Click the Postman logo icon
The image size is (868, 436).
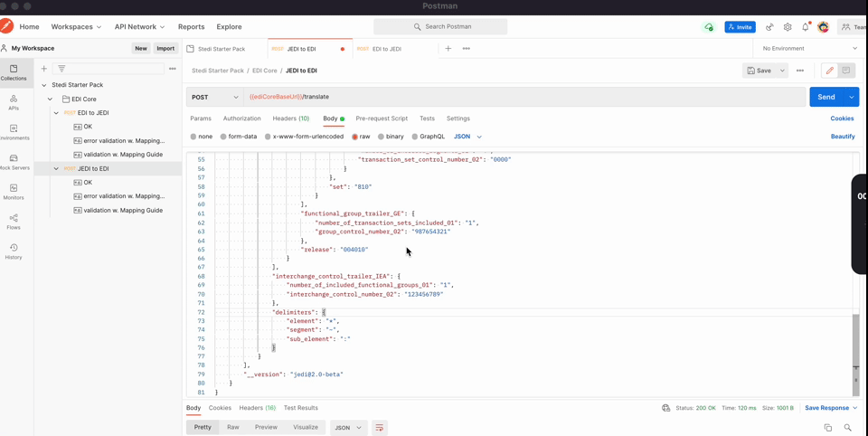[6, 26]
